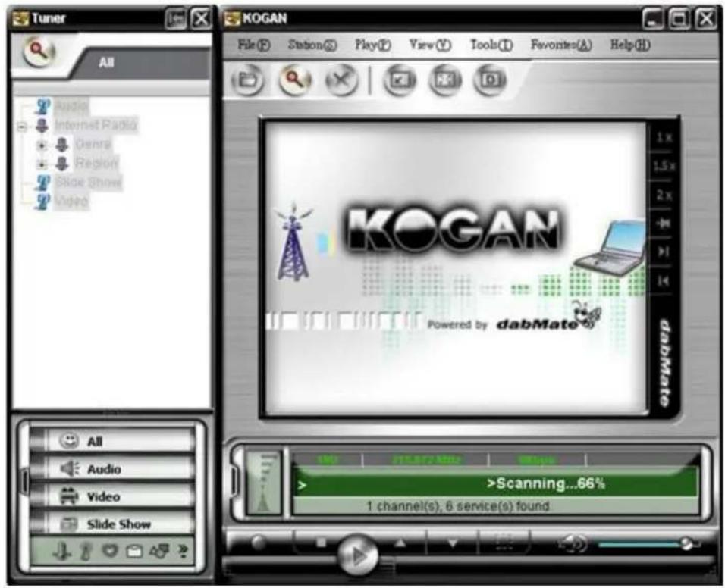Click the left grip handle of the status display
725x588 pixels.
coord(235,482)
